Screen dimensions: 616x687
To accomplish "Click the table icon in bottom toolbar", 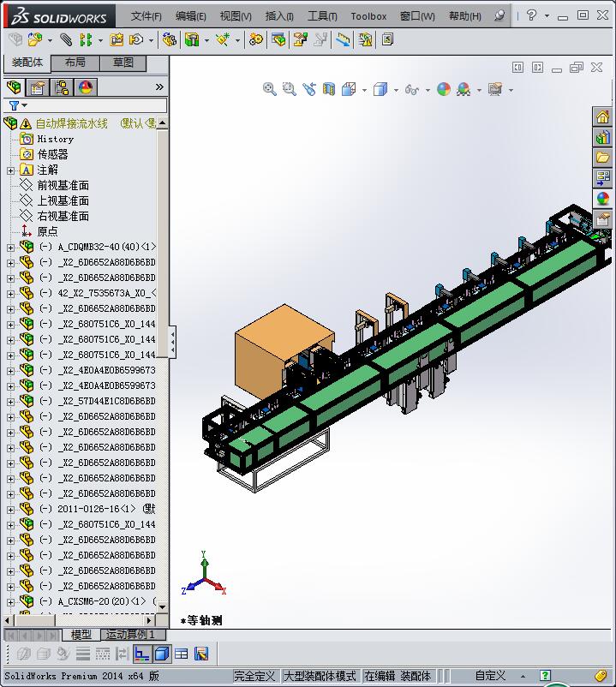I will [181, 654].
